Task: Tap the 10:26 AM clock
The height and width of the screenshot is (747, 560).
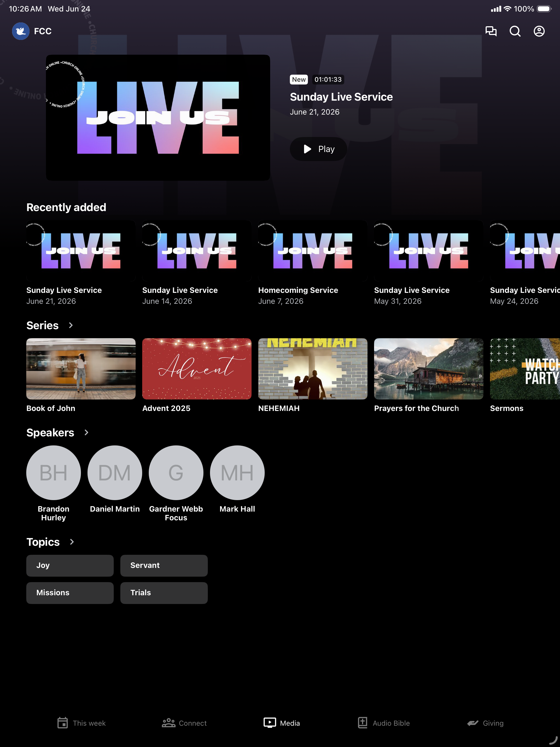Action: pyautogui.click(x=25, y=9)
